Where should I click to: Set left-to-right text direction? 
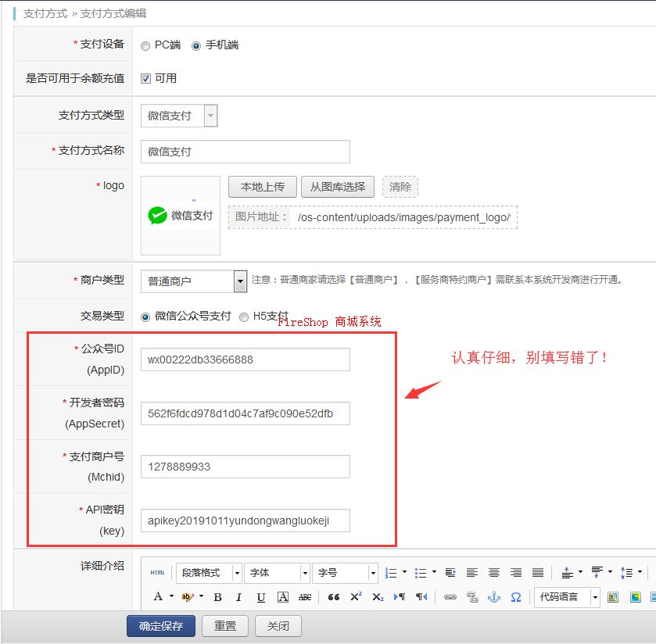(400, 597)
